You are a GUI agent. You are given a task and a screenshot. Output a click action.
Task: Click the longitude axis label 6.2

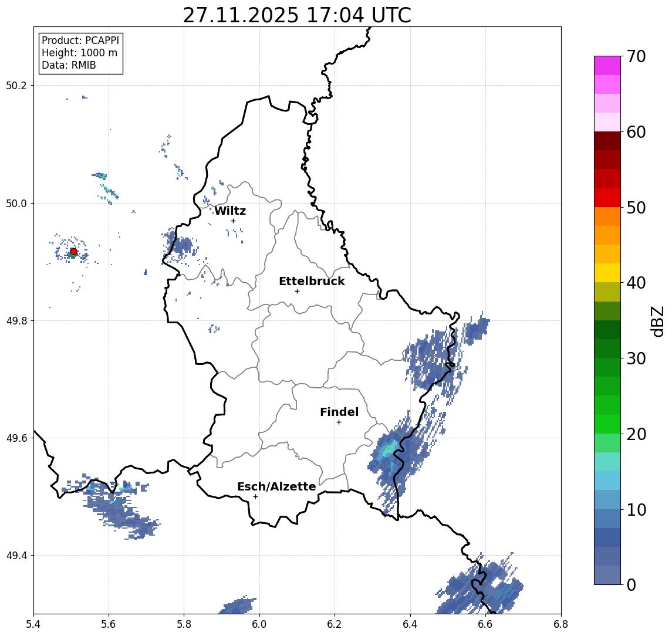335,624
